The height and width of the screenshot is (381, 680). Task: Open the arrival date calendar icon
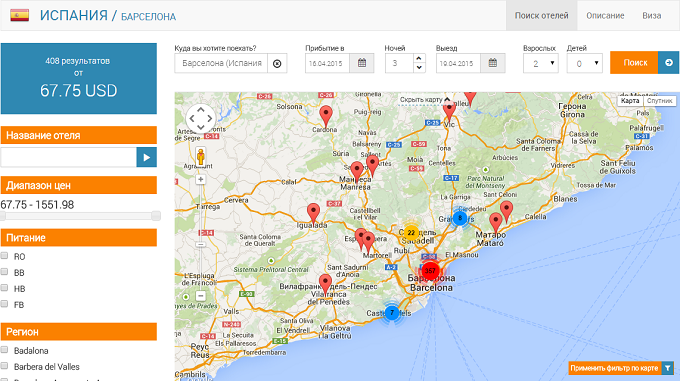point(362,63)
